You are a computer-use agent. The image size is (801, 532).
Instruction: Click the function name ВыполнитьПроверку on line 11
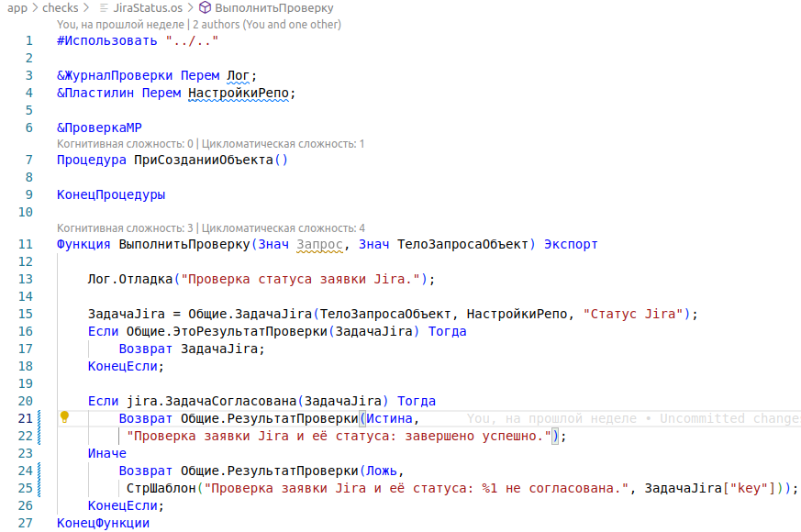[x=184, y=245]
